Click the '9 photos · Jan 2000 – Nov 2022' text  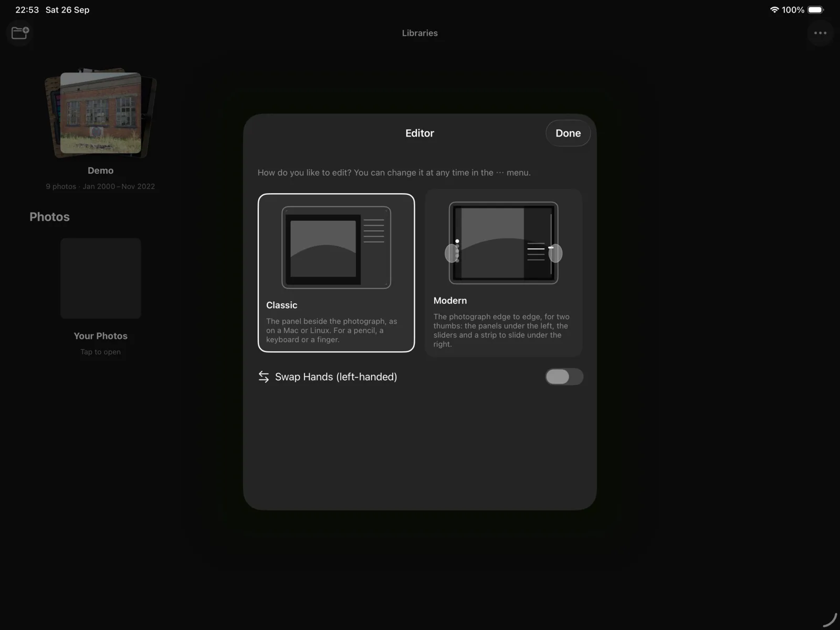(x=100, y=186)
